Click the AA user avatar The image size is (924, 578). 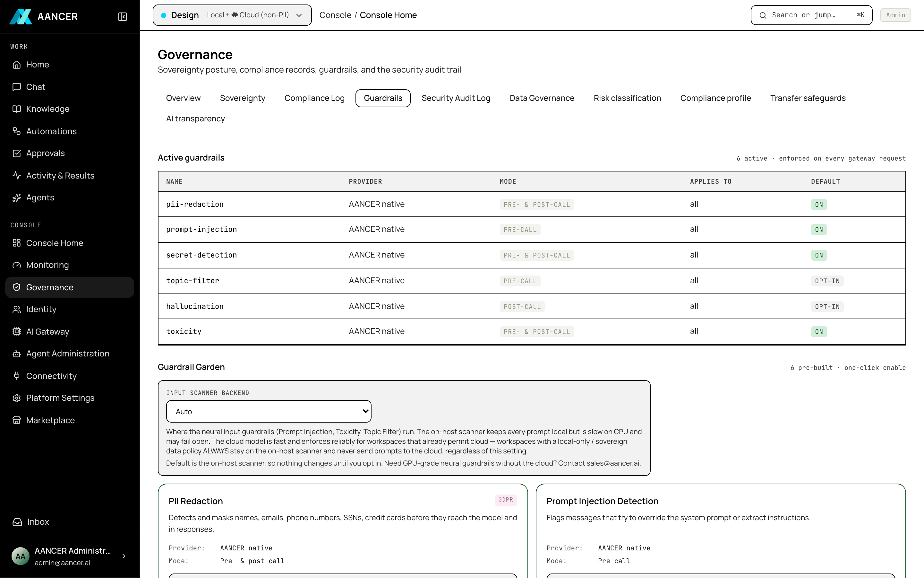pos(20,556)
